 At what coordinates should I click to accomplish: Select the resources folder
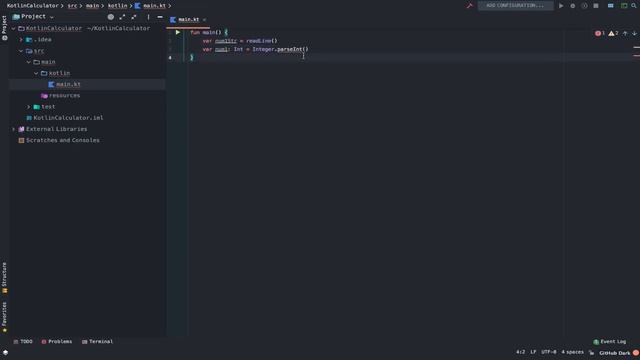(64, 96)
